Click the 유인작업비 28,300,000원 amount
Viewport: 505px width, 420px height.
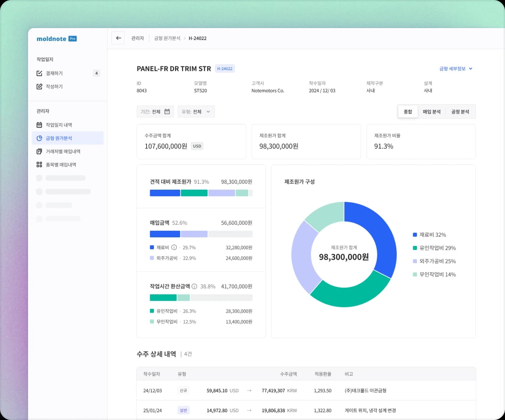[x=239, y=311]
